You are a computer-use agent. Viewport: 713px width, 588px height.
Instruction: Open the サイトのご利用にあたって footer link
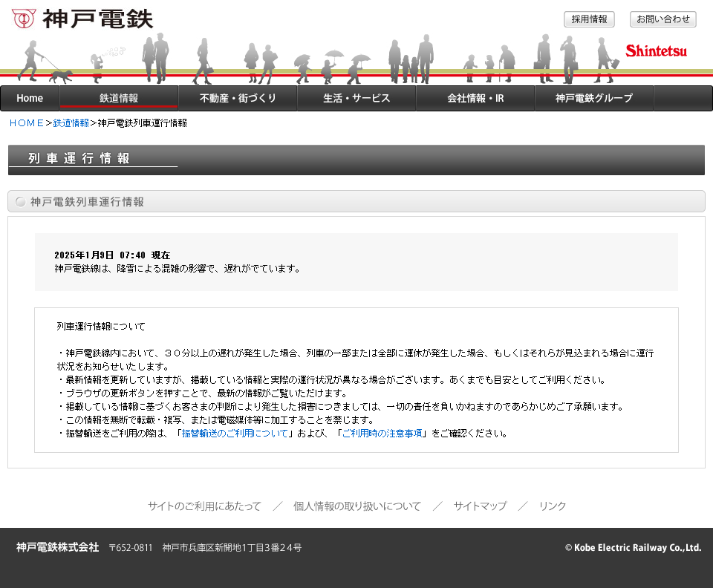(204, 506)
